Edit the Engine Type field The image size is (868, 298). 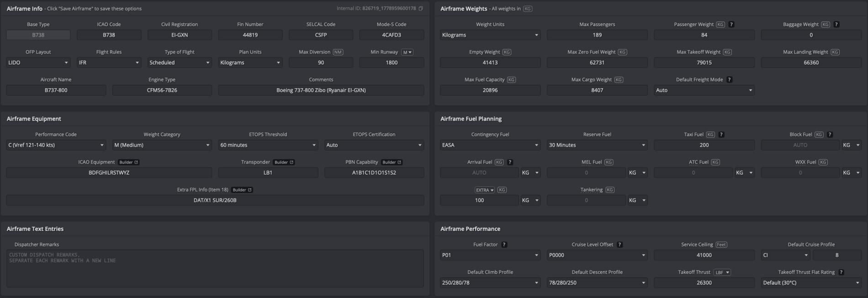pyautogui.click(x=162, y=90)
